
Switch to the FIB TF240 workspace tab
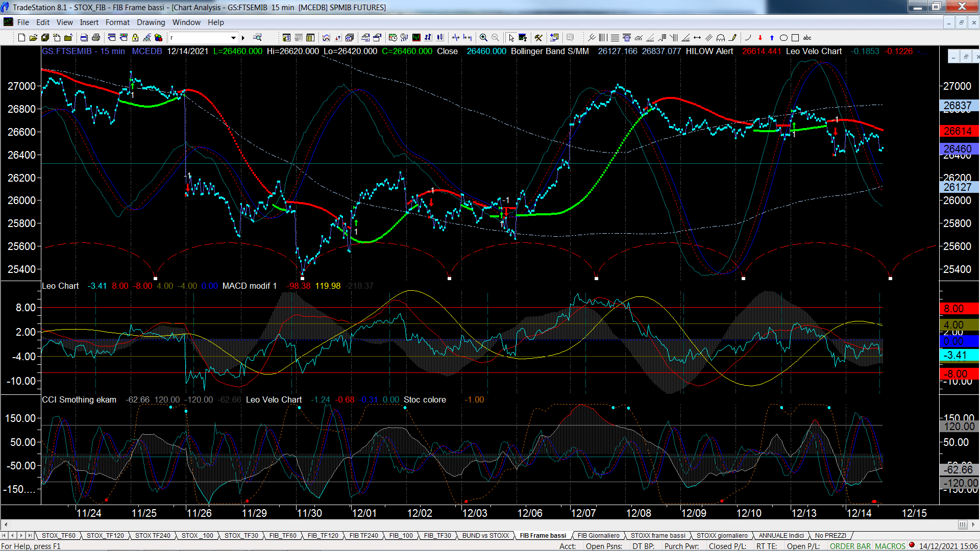364,535
